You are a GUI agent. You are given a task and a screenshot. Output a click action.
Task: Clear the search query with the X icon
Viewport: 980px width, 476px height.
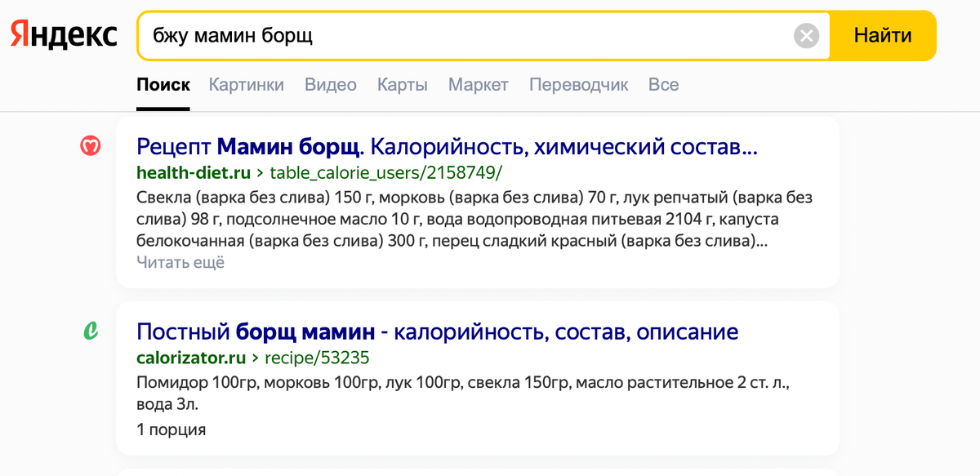[x=805, y=34]
